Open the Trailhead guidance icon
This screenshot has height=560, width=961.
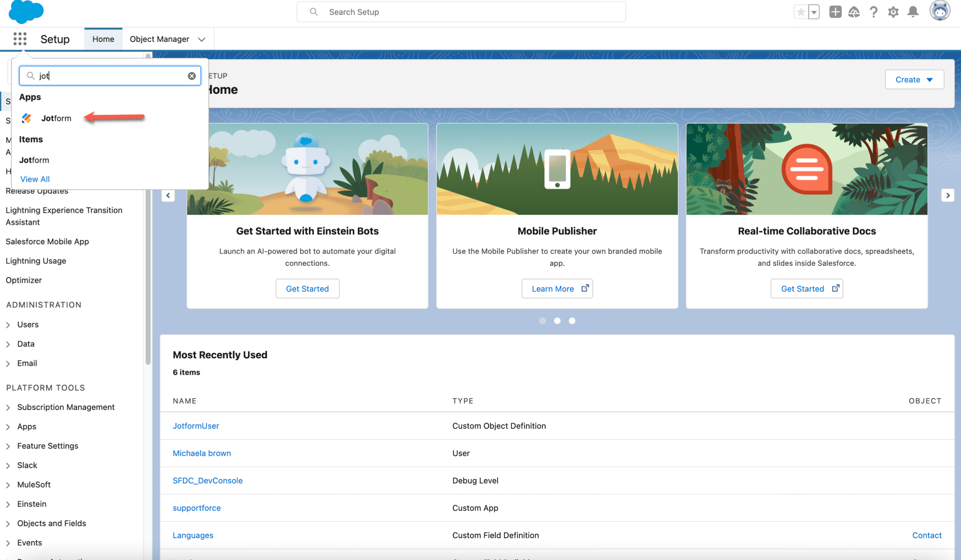(854, 12)
